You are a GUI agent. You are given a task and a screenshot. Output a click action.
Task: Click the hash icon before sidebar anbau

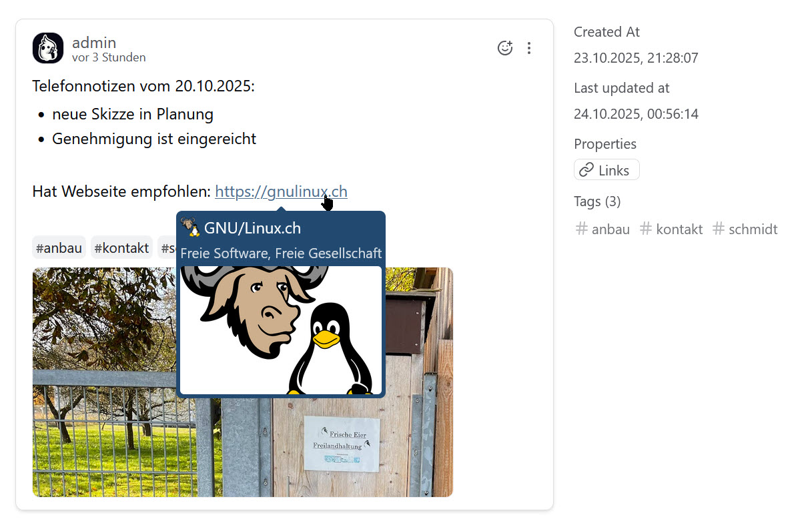pos(582,229)
